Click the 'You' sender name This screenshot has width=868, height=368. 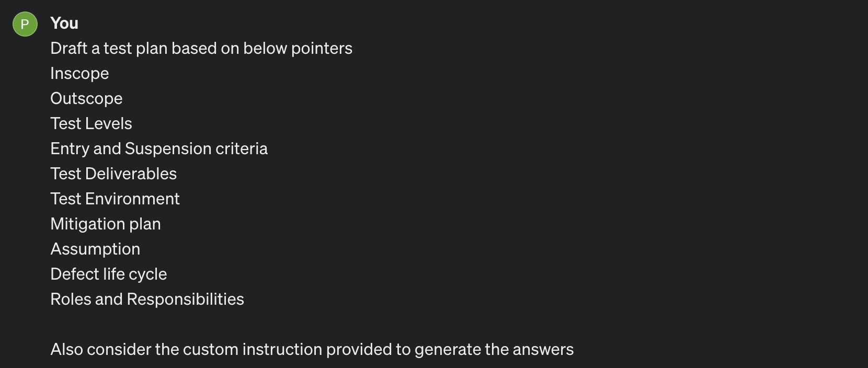click(x=64, y=23)
